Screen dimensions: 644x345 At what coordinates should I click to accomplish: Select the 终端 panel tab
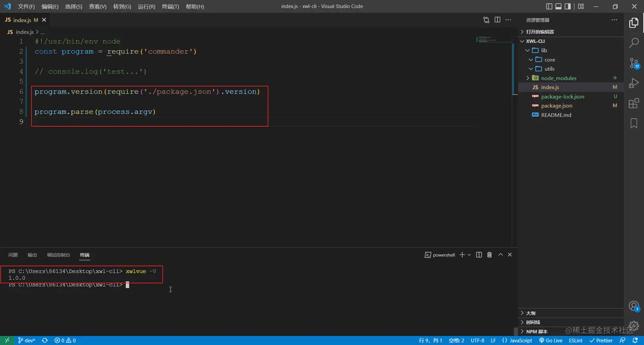85,255
